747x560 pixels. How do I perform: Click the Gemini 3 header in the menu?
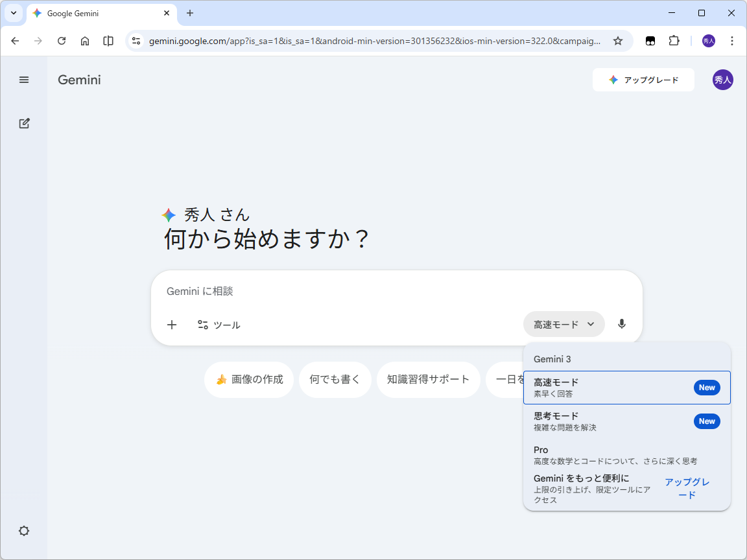(552, 359)
